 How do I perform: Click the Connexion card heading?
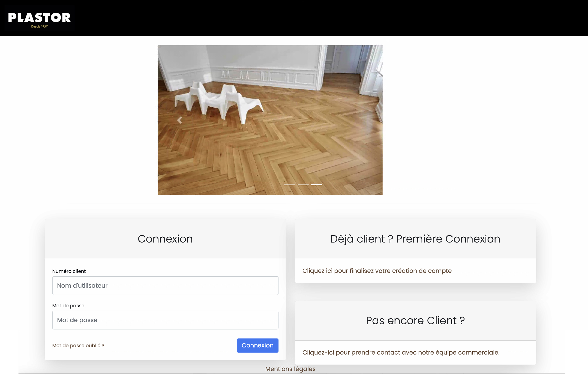[165, 239]
